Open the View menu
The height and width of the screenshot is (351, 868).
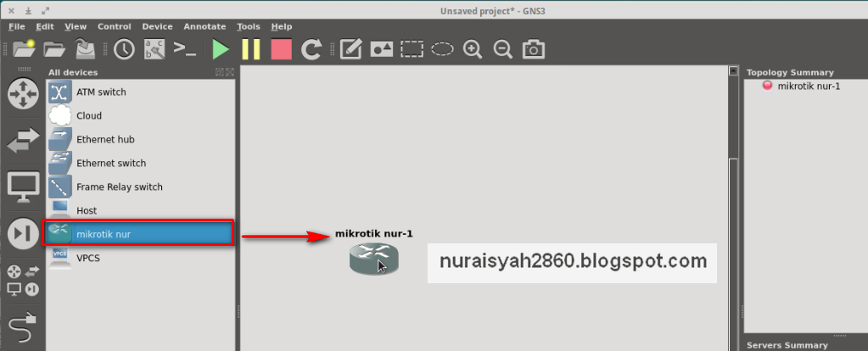76,26
